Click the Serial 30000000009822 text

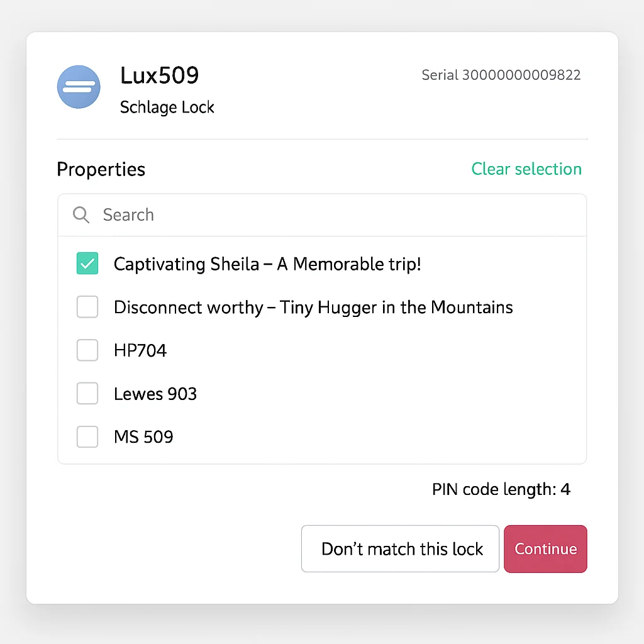click(x=501, y=75)
